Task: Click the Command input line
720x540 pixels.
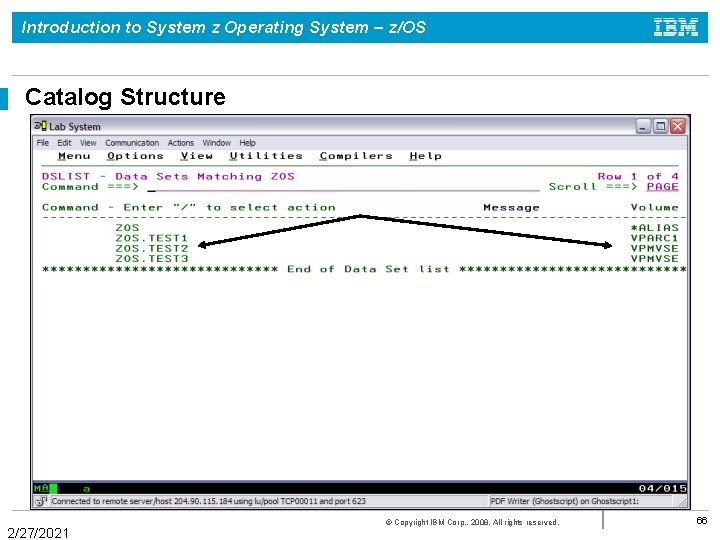Action: pos(343,187)
